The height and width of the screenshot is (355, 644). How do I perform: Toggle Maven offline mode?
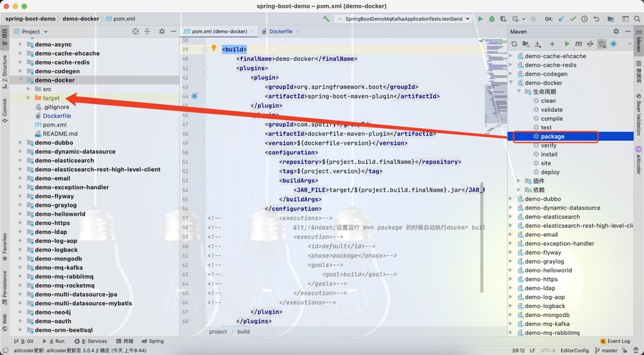[x=590, y=44]
